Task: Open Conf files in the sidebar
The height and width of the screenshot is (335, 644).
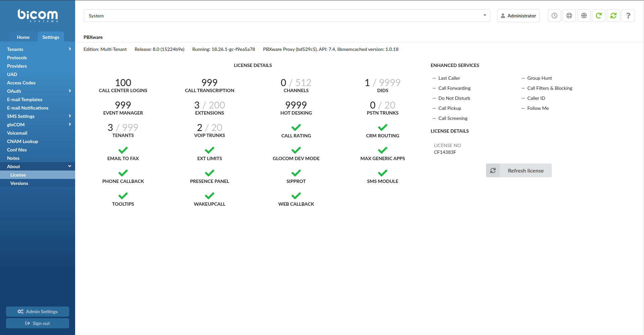Action: pos(38,150)
